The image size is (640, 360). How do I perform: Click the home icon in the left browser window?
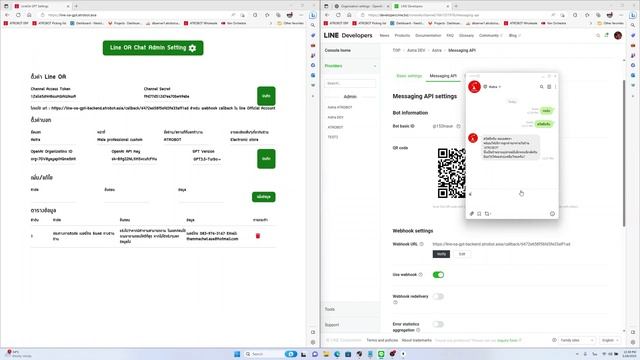pos(29,15)
